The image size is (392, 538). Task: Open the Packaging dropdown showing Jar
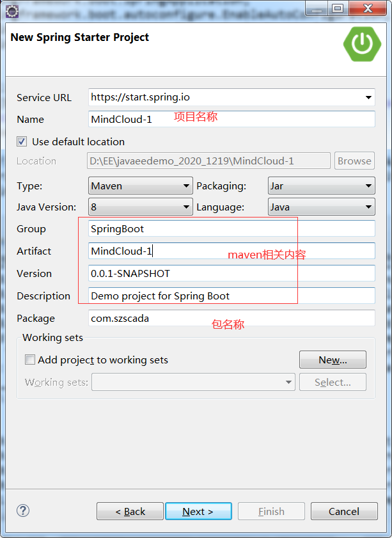(322, 186)
